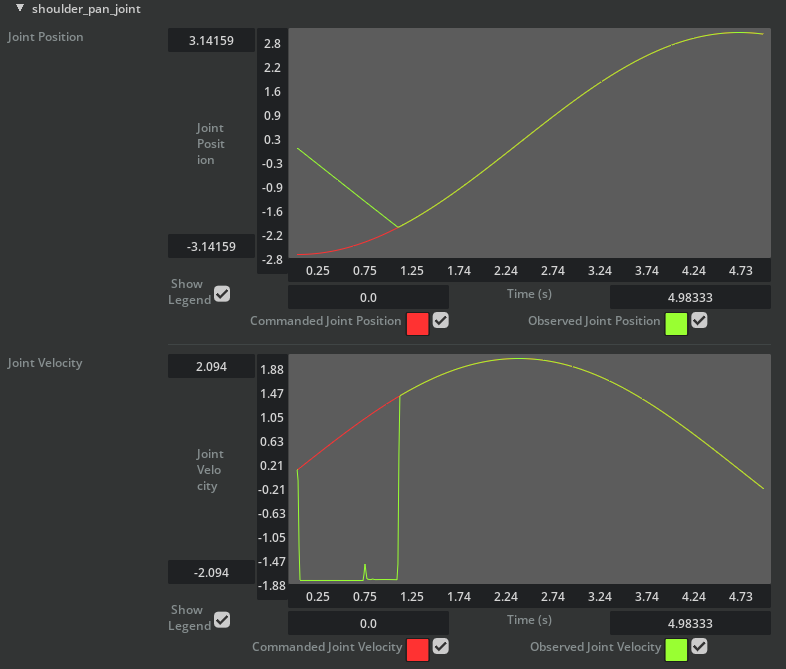The image size is (786, 669).
Task: Edit Joint Velocity plot end time 4.98333
Action: (690, 624)
